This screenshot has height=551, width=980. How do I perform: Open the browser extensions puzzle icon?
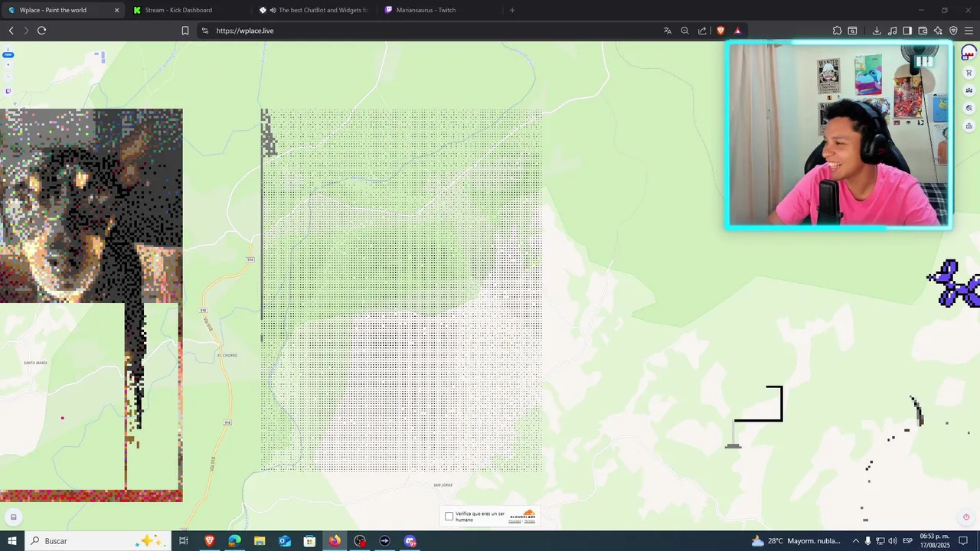837,31
